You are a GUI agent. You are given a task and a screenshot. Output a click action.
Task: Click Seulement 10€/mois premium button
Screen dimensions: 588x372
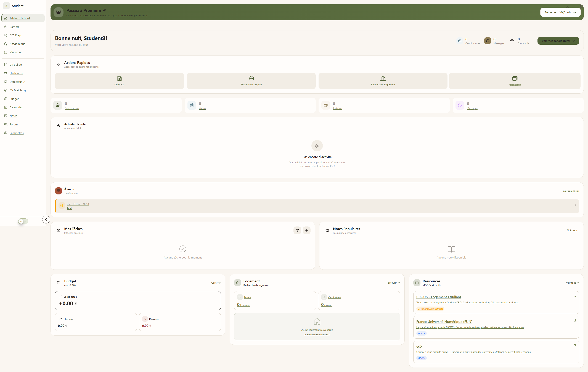(560, 12)
